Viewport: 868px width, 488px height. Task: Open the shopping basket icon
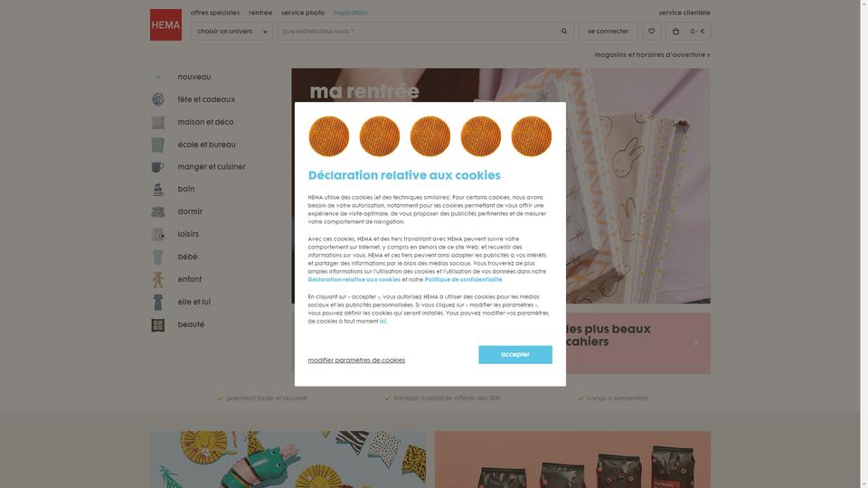pos(675,32)
